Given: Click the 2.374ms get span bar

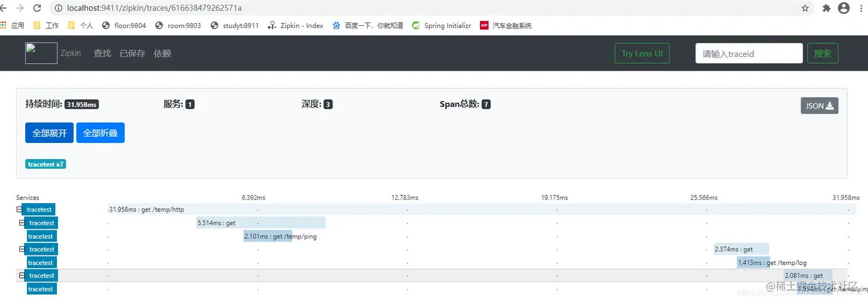Looking at the screenshot, I should click(x=741, y=249).
